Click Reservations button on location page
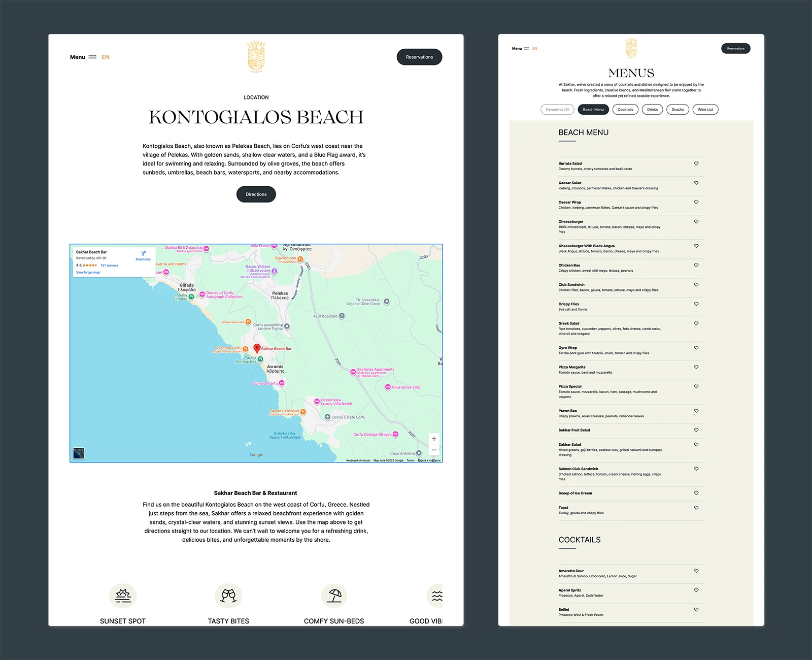Image resolution: width=812 pixels, height=660 pixels. point(419,57)
